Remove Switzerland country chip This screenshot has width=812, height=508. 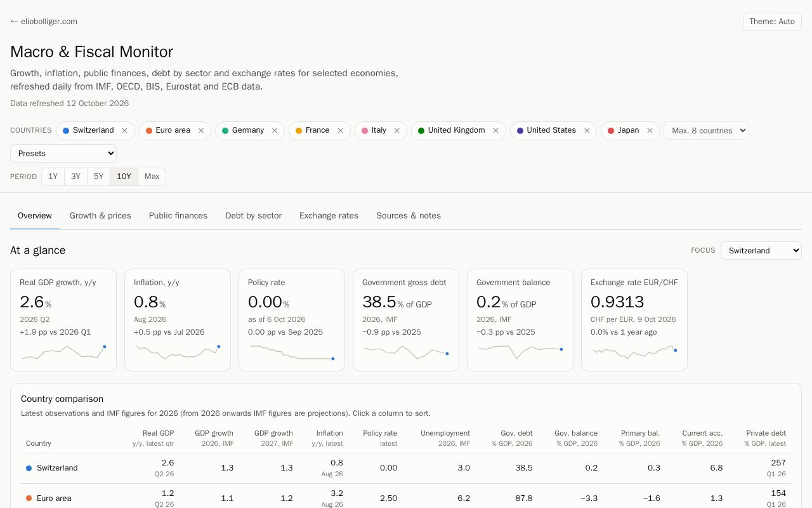[x=124, y=131]
